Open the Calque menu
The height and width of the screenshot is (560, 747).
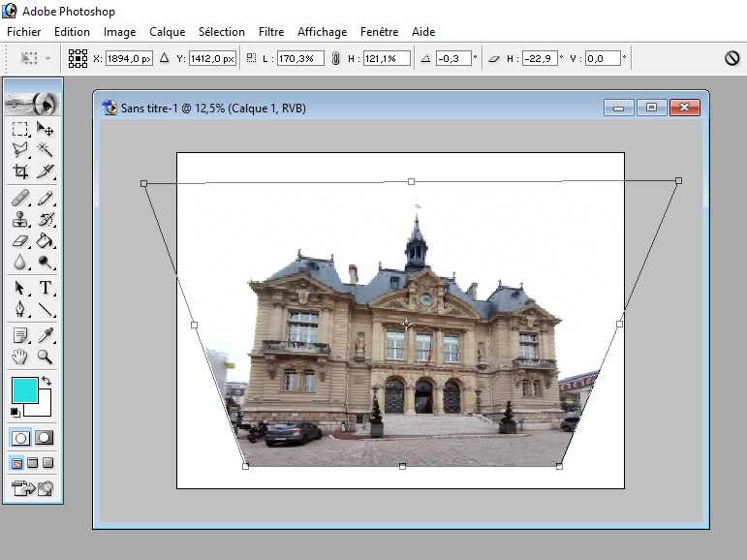click(167, 32)
